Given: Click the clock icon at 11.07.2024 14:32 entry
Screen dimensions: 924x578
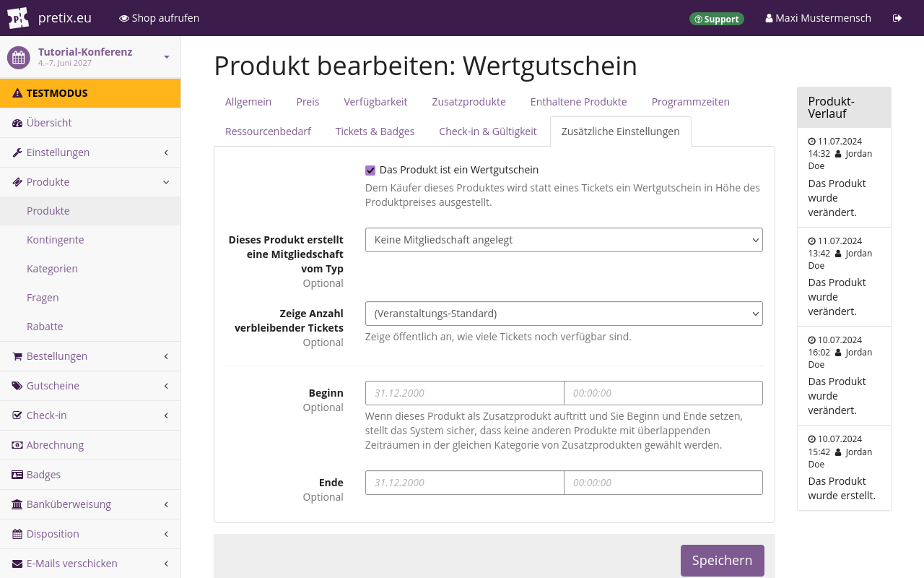Looking at the screenshot, I should tap(812, 142).
